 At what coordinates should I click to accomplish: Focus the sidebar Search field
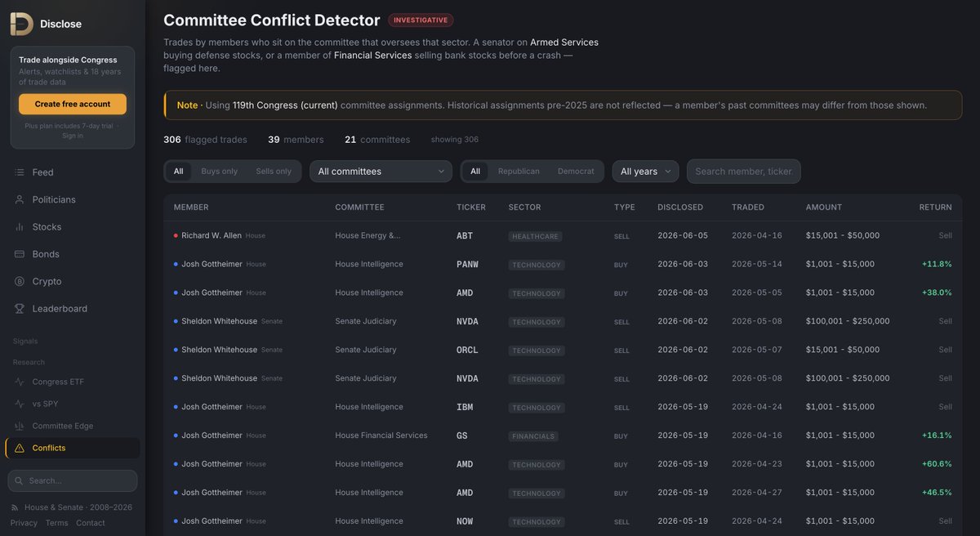[x=73, y=480]
